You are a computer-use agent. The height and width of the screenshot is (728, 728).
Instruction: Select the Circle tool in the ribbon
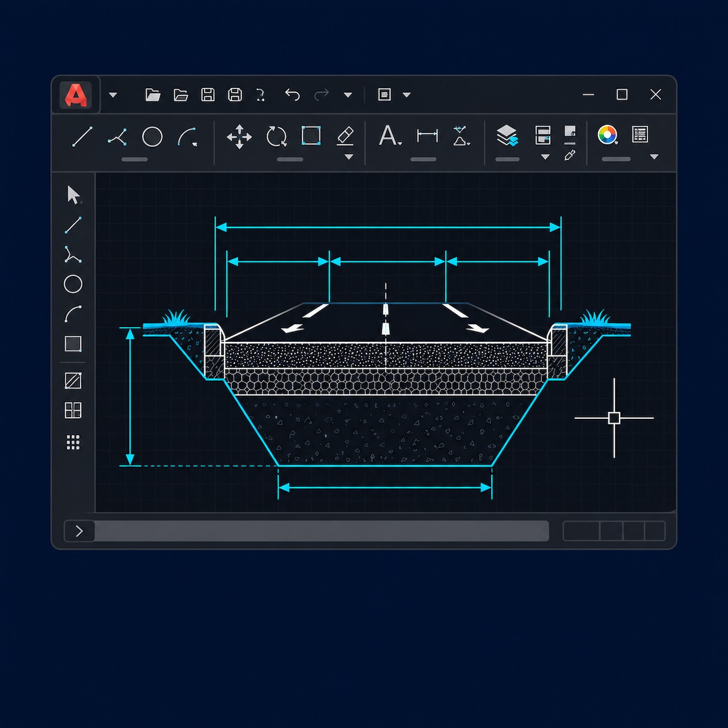tap(152, 137)
